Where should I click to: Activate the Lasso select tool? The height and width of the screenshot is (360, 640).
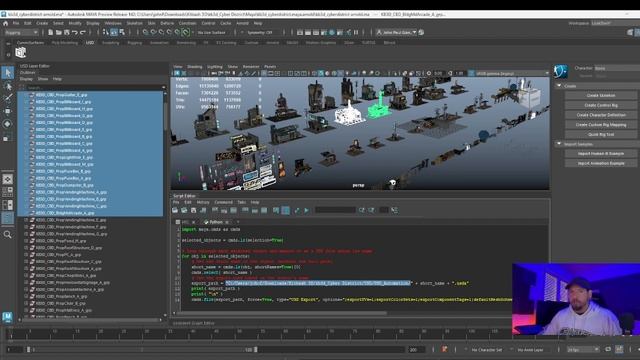point(7,86)
